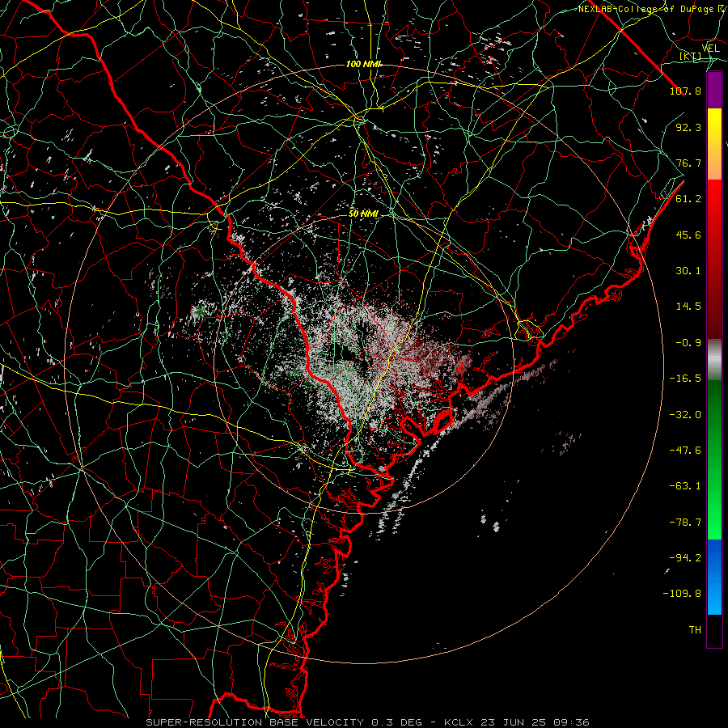Click the 50 NMI range ring label

(363, 214)
